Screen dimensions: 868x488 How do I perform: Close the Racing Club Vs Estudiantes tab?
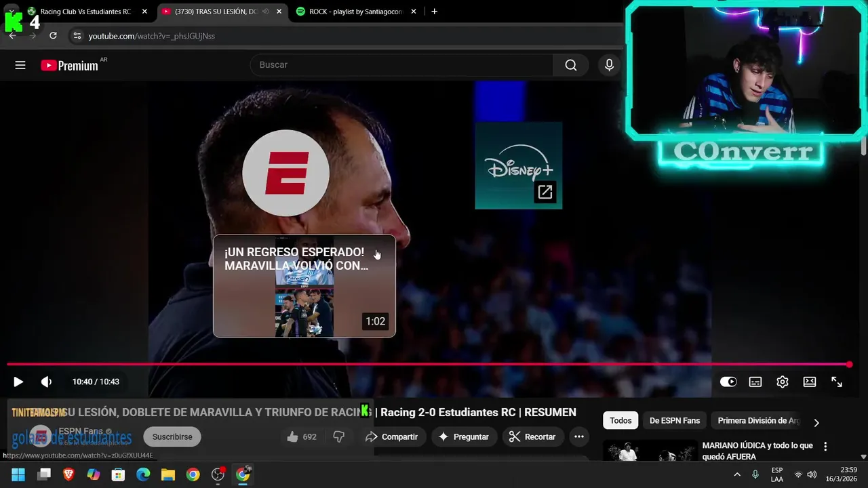tap(144, 12)
